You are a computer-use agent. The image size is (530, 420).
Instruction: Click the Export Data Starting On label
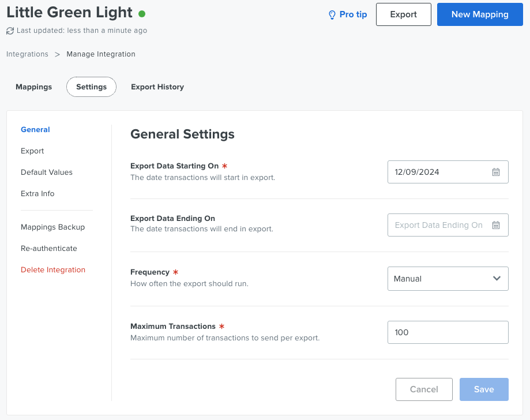[174, 166]
